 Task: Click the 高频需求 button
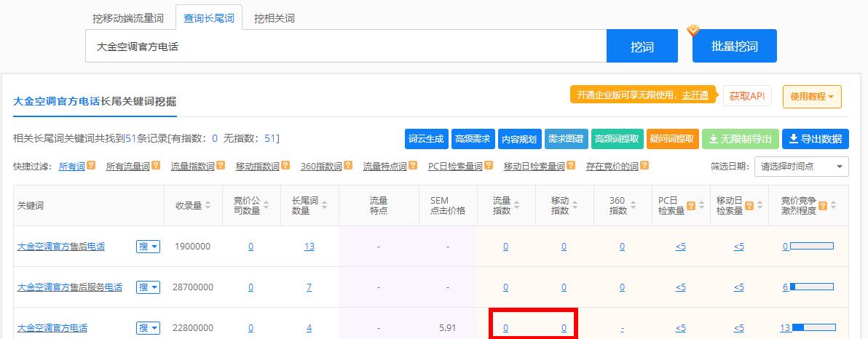point(473,139)
